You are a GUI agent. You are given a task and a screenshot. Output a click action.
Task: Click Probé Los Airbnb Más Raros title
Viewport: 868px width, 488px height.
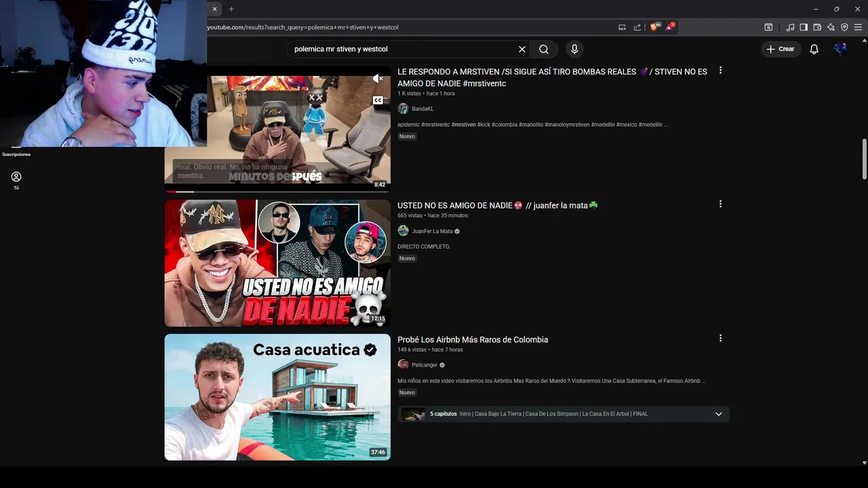473,340
